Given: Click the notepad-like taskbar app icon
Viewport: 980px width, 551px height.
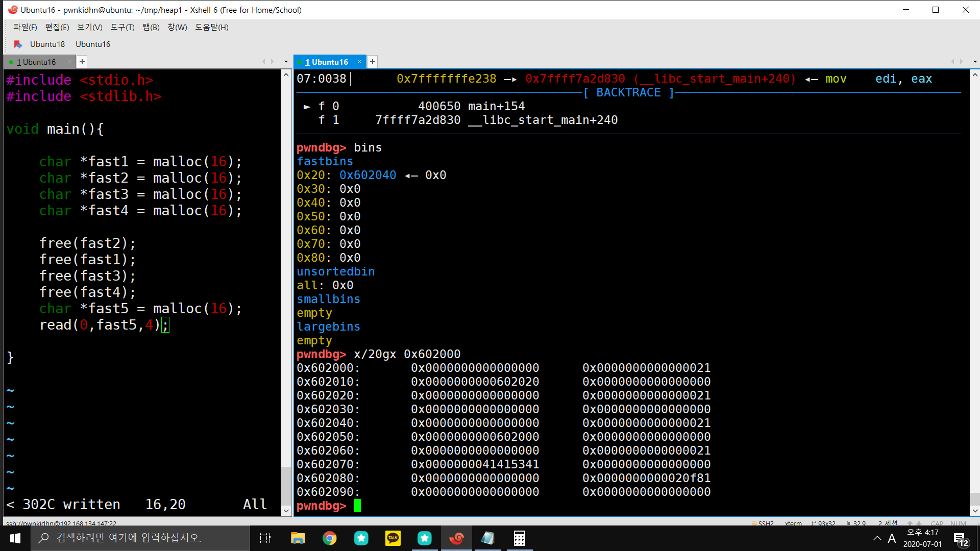Looking at the screenshot, I should click(x=487, y=538).
